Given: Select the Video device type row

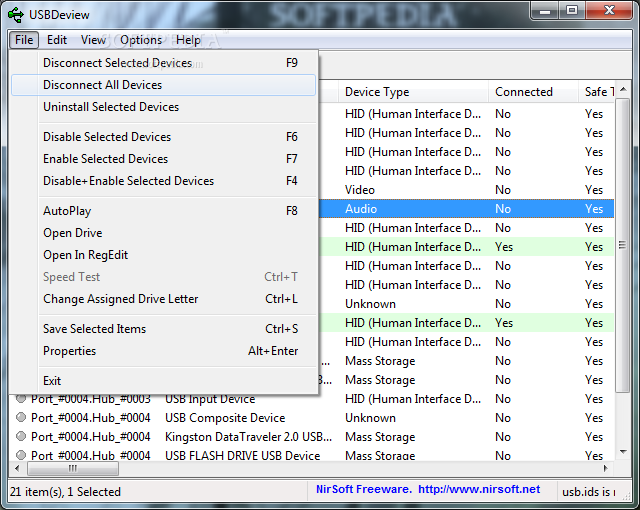Looking at the screenshot, I should [x=466, y=190].
